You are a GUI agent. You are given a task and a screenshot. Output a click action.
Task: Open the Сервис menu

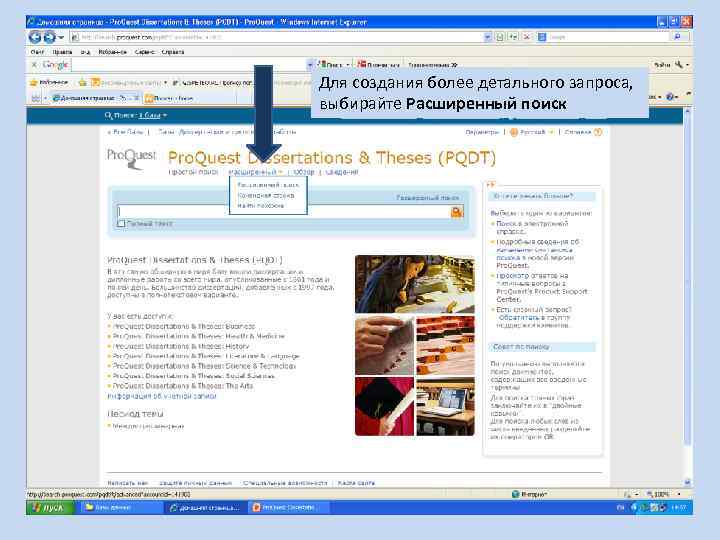(144, 52)
